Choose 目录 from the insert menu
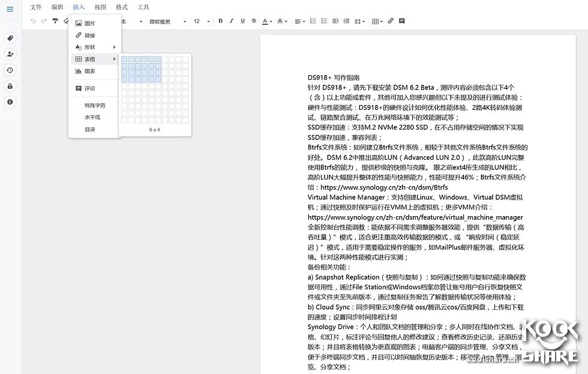 tap(95, 129)
